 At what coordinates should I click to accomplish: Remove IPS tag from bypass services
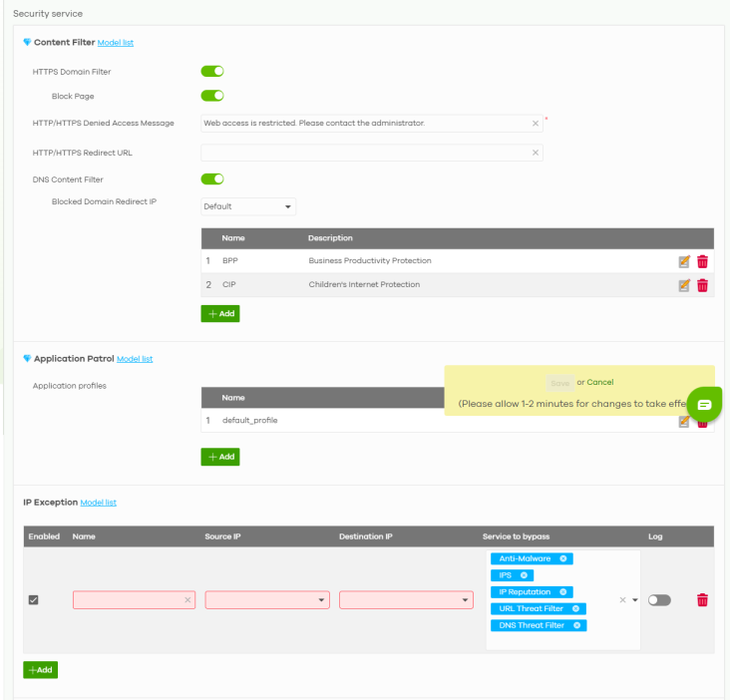coord(525,575)
